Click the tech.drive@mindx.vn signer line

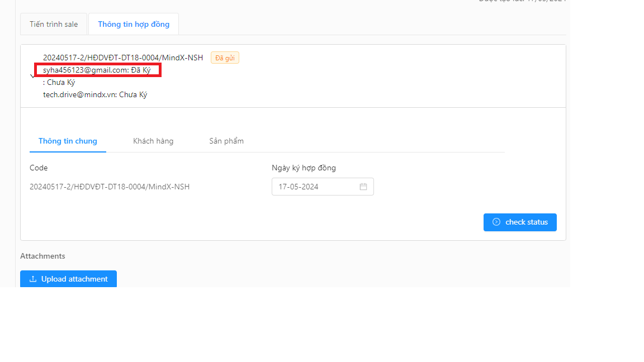coord(95,94)
